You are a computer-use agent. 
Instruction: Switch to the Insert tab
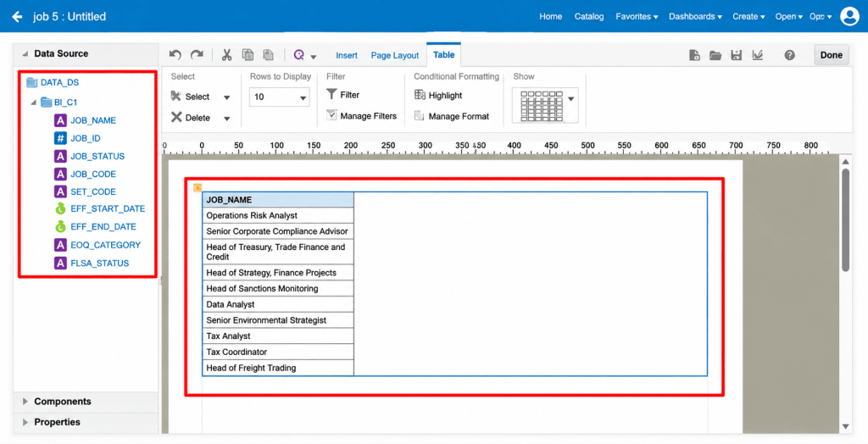pos(347,55)
